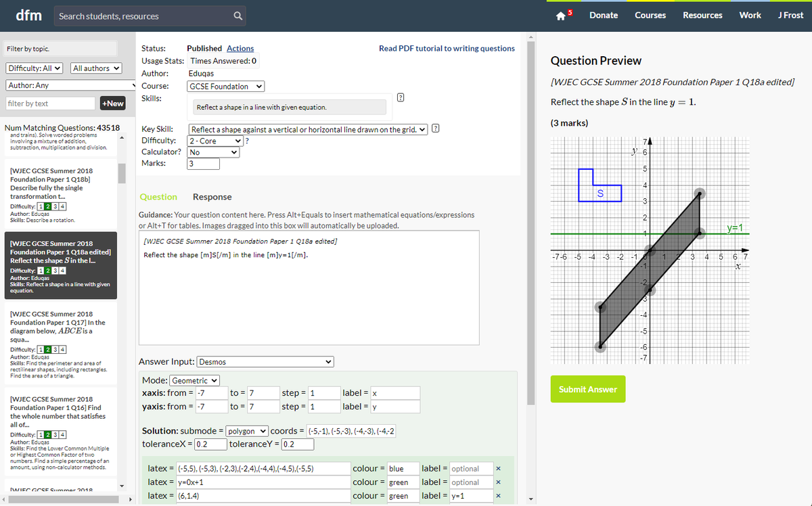Click the Submit Answer button
The height and width of the screenshot is (506, 812).
point(588,389)
